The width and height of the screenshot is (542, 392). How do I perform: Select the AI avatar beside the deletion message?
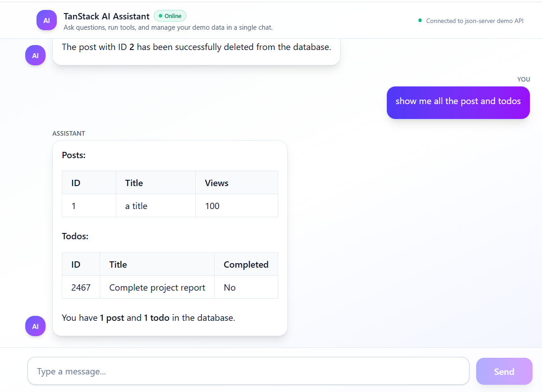click(35, 55)
